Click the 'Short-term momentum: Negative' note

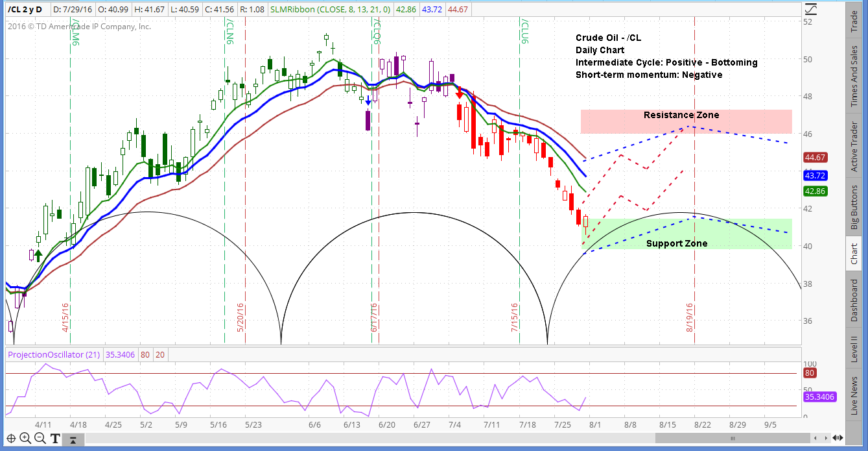click(649, 75)
